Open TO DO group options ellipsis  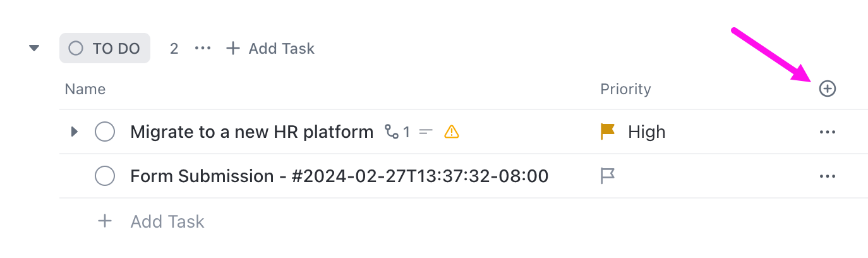[x=203, y=48]
